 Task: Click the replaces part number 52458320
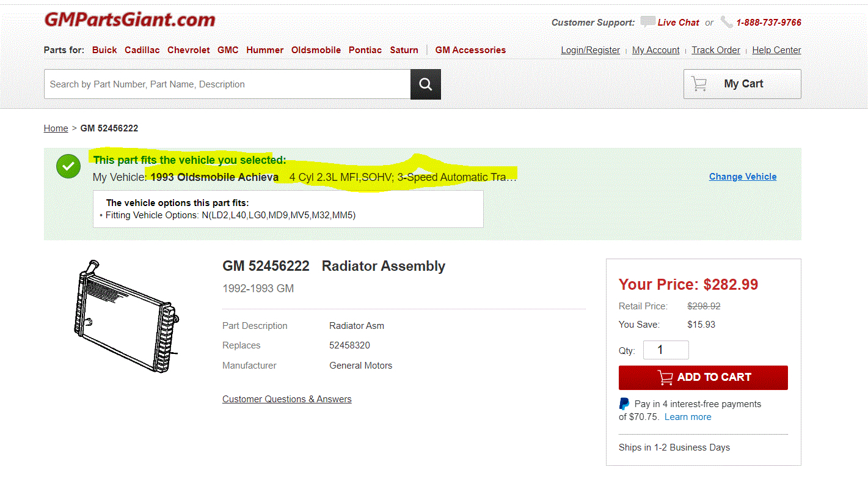click(x=349, y=345)
